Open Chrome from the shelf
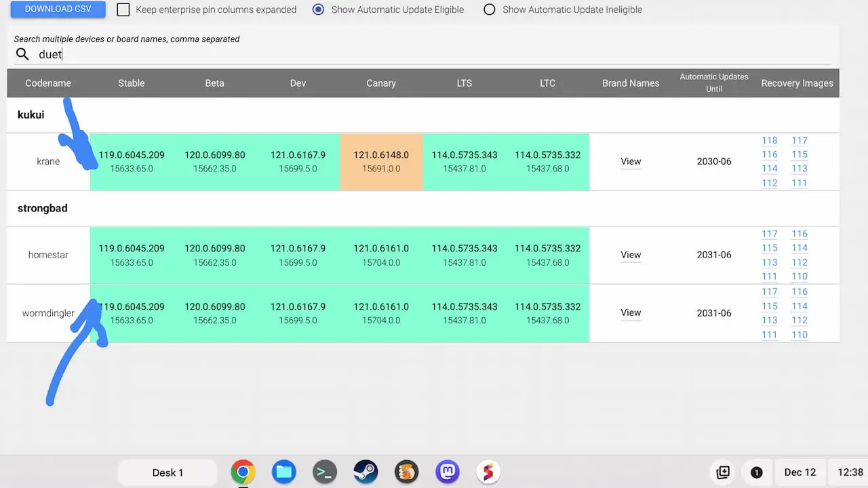This screenshot has height=488, width=868. coord(243,472)
